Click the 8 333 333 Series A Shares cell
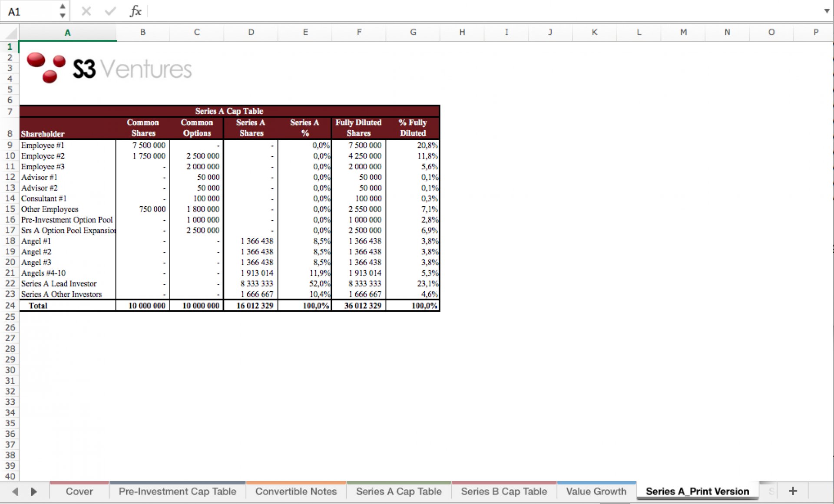Screen dimensions: 834x504 coord(251,283)
